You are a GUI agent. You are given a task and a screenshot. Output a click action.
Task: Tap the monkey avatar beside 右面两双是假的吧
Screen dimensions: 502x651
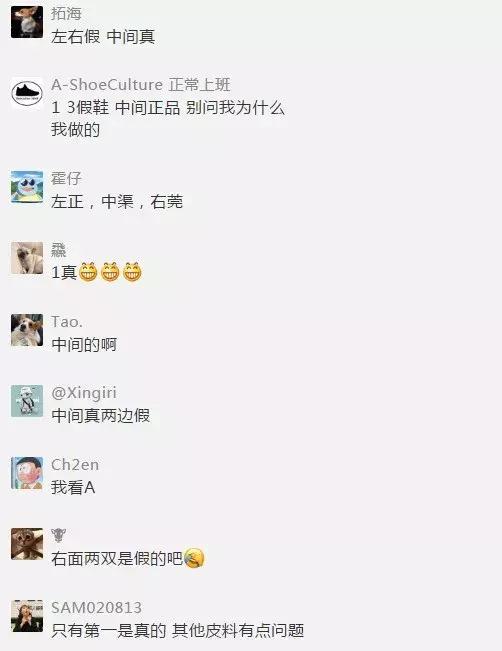(x=27, y=544)
